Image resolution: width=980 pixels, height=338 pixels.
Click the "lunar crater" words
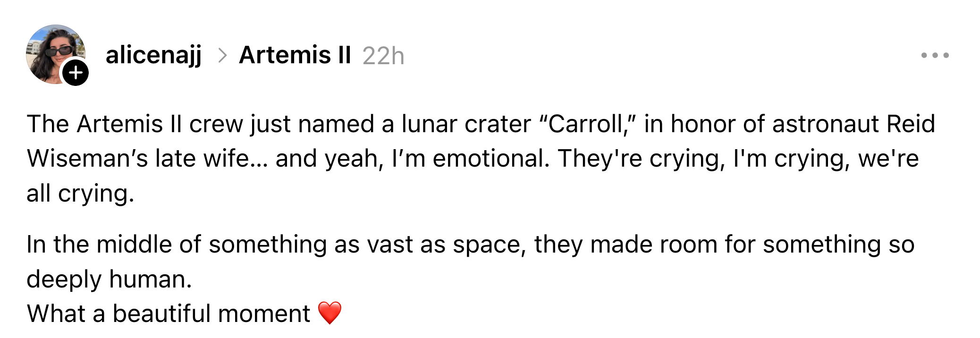[x=466, y=124]
